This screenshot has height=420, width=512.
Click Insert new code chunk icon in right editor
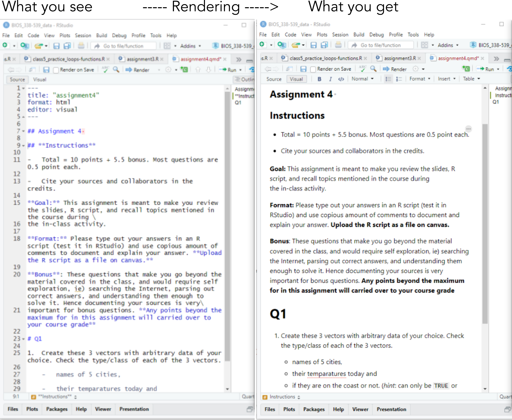[x=466, y=69]
